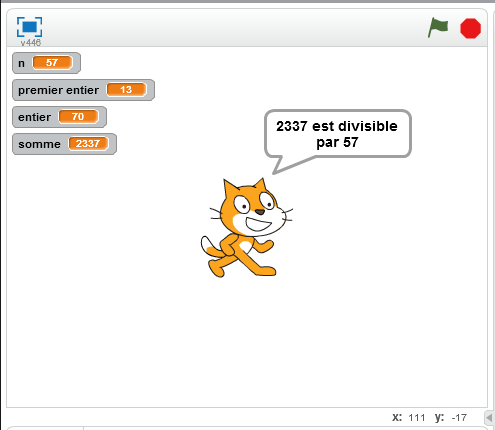Click the y coordinate readout -17
This screenshot has width=495, height=430.
tap(459, 418)
